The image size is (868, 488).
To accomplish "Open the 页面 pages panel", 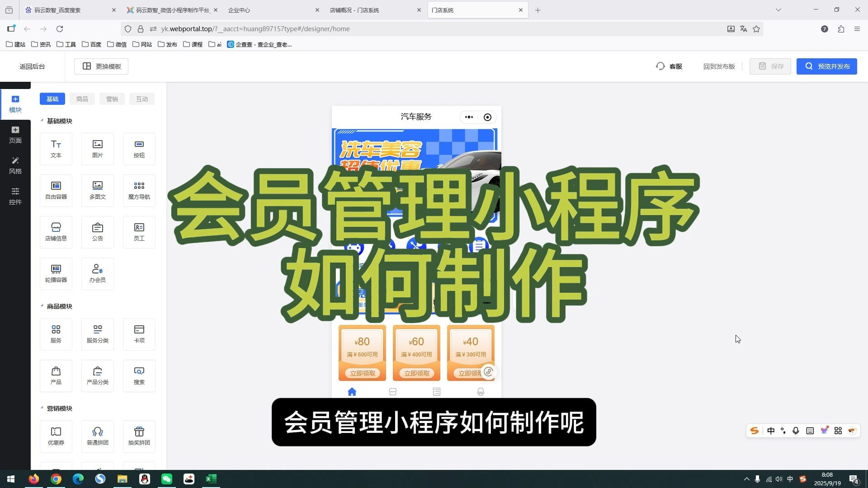I will pyautogui.click(x=15, y=134).
